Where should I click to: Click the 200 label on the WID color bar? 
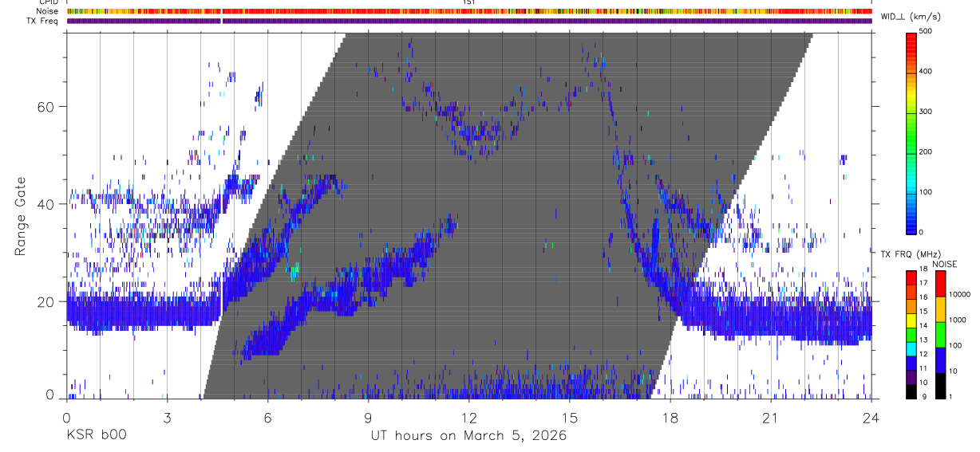pos(926,151)
